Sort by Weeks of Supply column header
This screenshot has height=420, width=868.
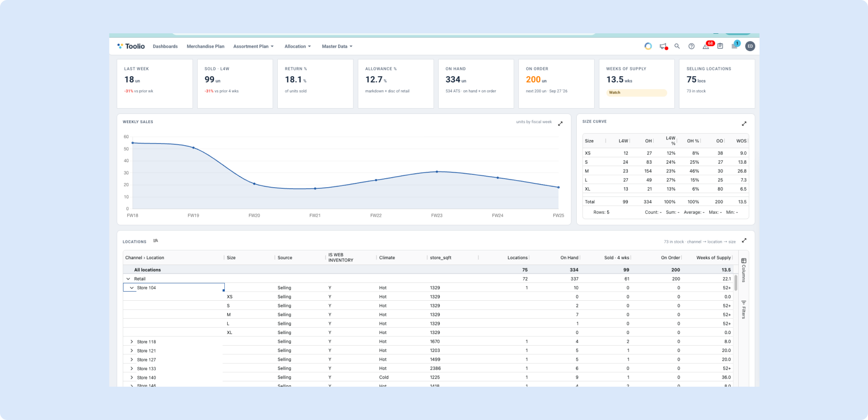pos(713,258)
